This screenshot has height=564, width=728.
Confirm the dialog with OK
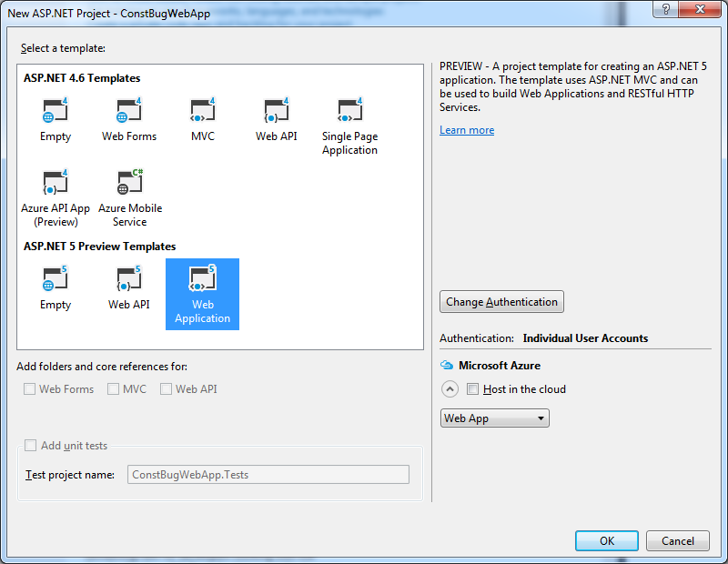tap(607, 540)
